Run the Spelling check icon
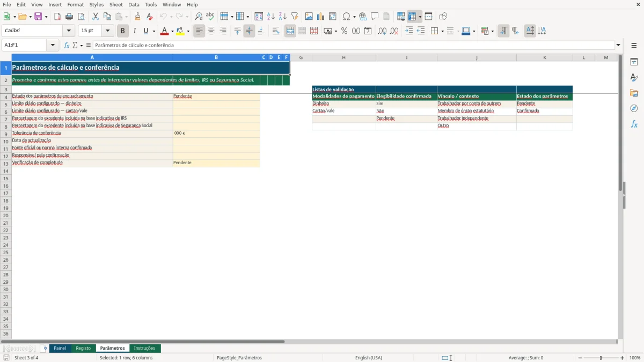644x362 pixels. pyautogui.click(x=210, y=17)
